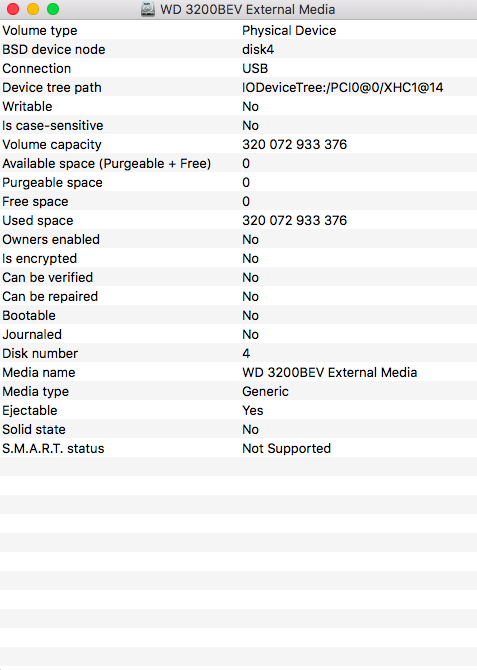Select the Writable row
This screenshot has height=670, width=477.
click(x=238, y=106)
